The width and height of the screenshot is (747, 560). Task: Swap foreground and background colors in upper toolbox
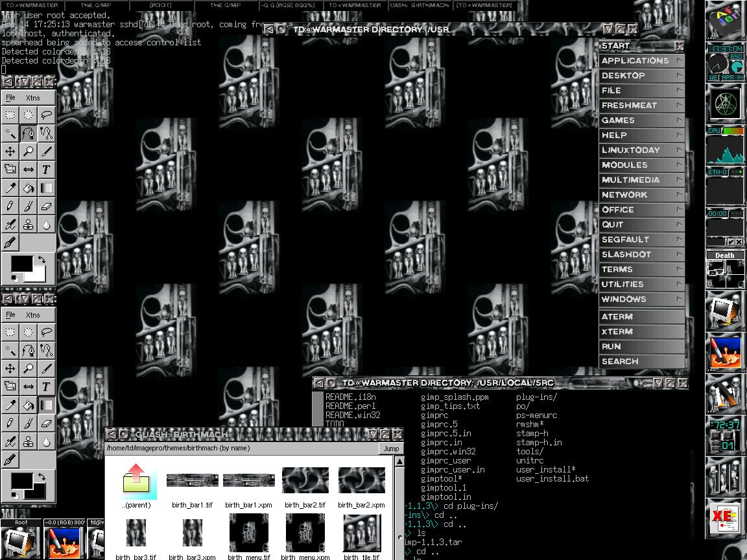(40, 259)
